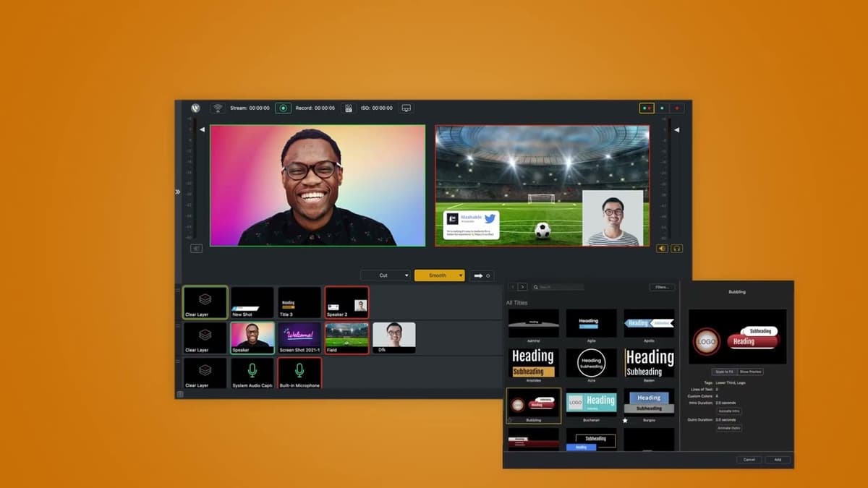
Task: Click the ISO recording camera icon
Action: pyautogui.click(x=348, y=108)
